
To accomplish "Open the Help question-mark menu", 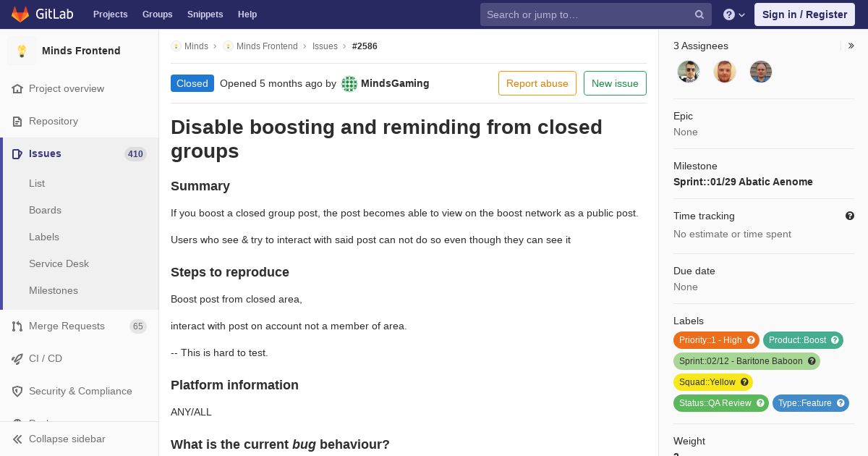I will 734,14.
